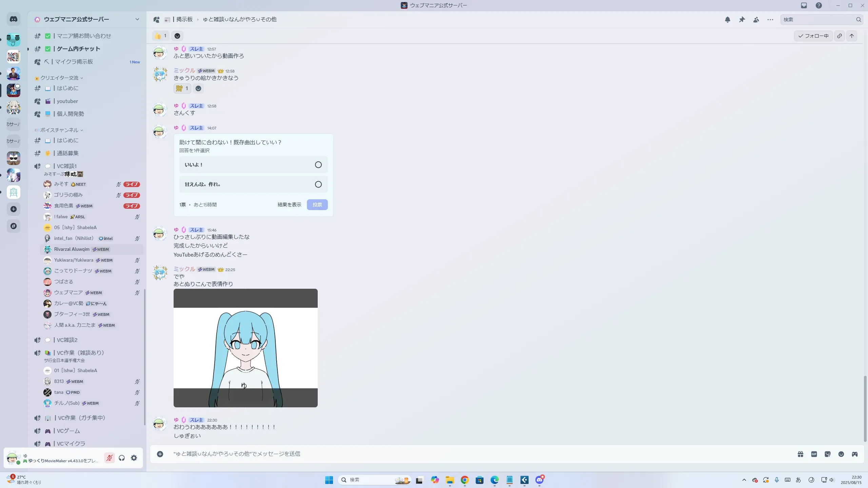Open Discord direct messages home
Viewport: 868px width, 488px height.
(14, 19)
